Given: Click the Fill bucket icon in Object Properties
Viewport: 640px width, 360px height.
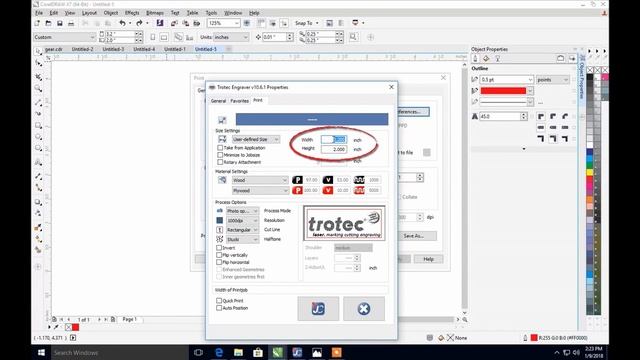Looking at the screenshot, I should tap(486, 58).
